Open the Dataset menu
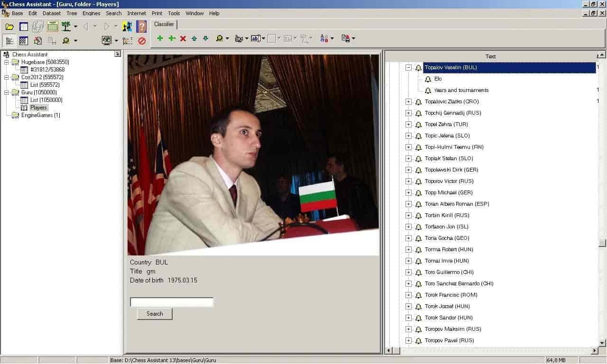The width and height of the screenshot is (607, 364). tap(52, 13)
